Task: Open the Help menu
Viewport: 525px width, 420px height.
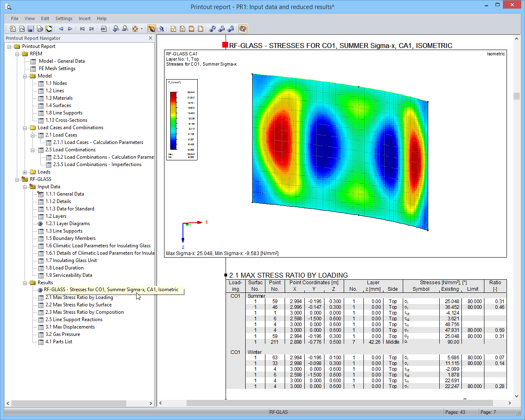Action: pyautogui.click(x=102, y=18)
